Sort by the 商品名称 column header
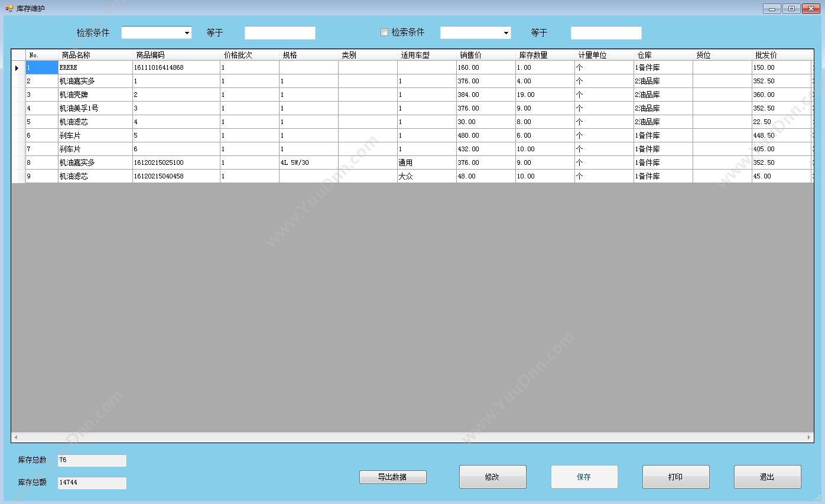 (96, 55)
